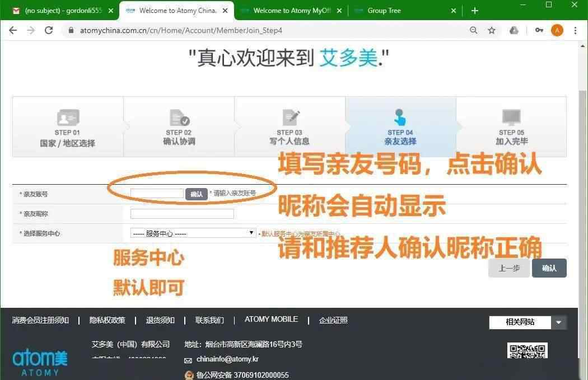Click the 上一步 button
This screenshot has height=380, width=588.
pyautogui.click(x=509, y=268)
